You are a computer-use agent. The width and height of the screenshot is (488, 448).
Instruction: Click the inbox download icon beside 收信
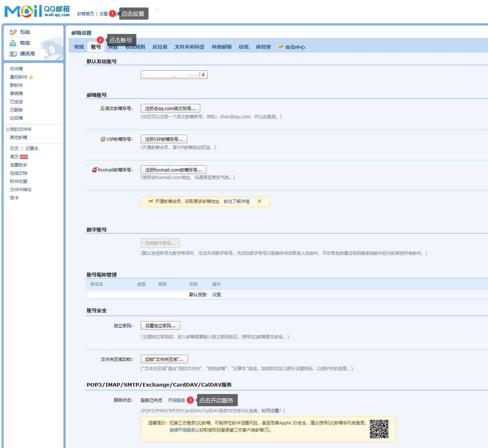13,43
